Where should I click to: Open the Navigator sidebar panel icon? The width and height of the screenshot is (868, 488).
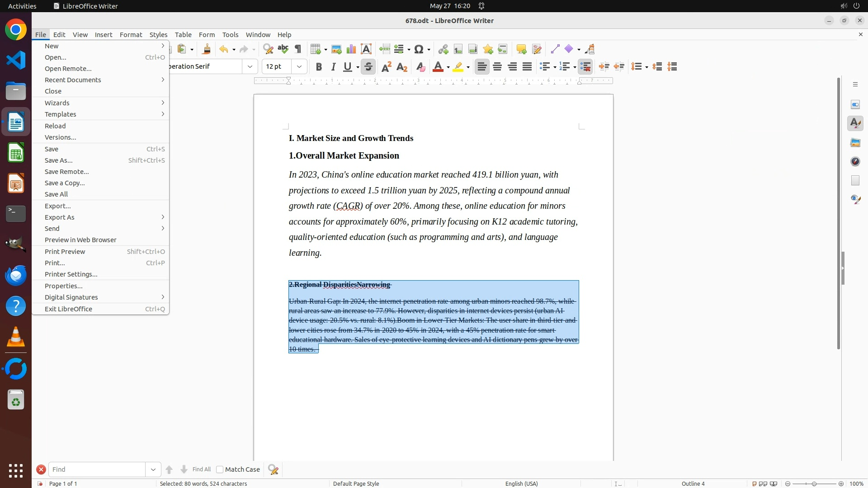pyautogui.click(x=855, y=161)
